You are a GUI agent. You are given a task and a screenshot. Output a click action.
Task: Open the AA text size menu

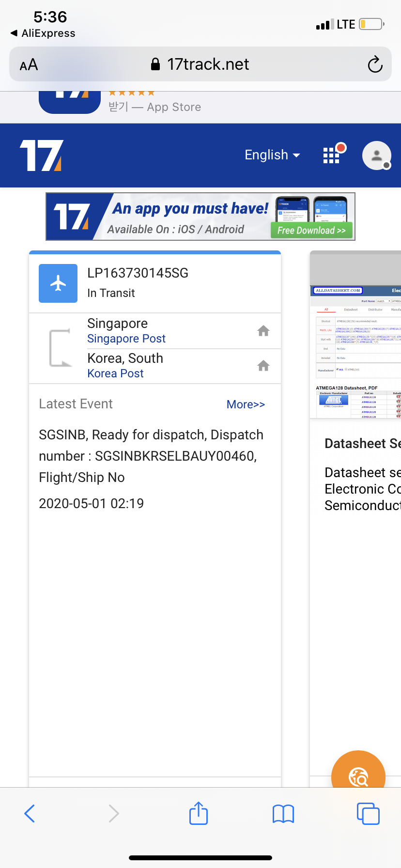[x=29, y=64]
